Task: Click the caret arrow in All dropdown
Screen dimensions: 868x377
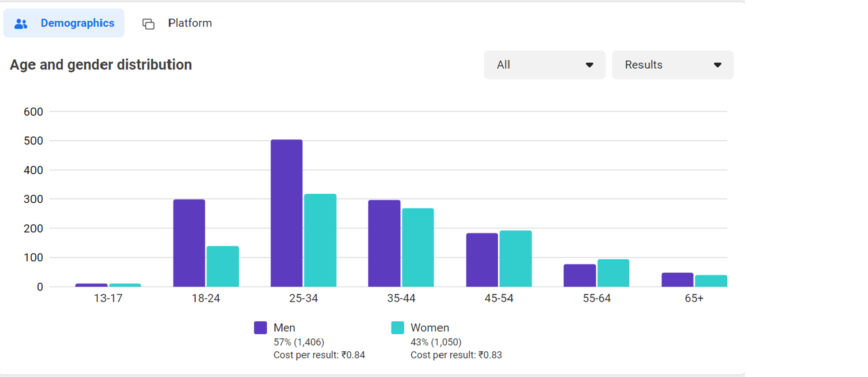Action: pyautogui.click(x=589, y=65)
